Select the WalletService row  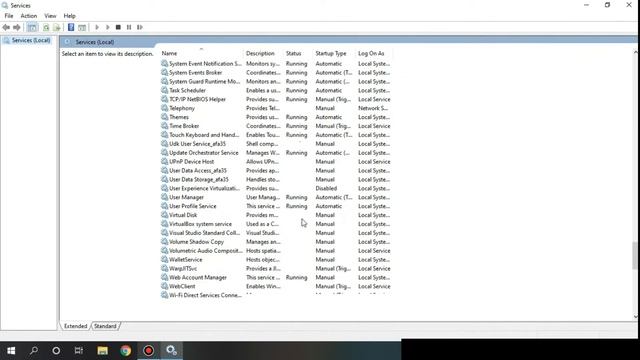(276, 260)
